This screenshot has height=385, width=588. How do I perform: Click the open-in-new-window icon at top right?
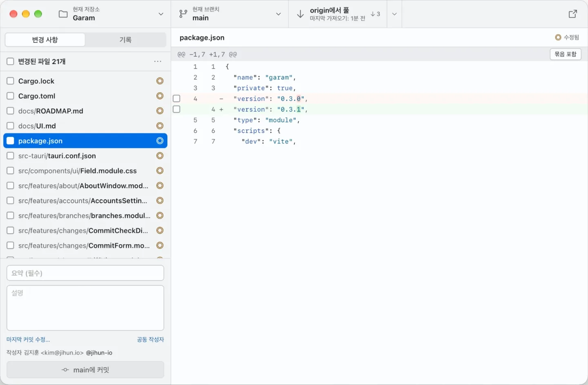(x=573, y=14)
